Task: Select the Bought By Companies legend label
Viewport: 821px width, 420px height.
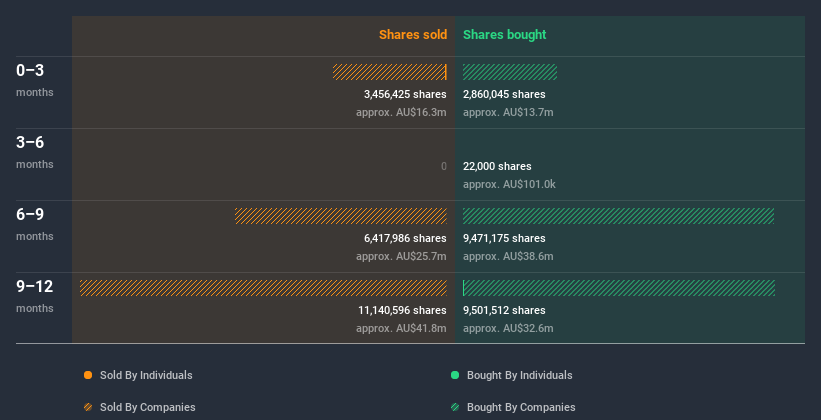Action: click(x=521, y=407)
